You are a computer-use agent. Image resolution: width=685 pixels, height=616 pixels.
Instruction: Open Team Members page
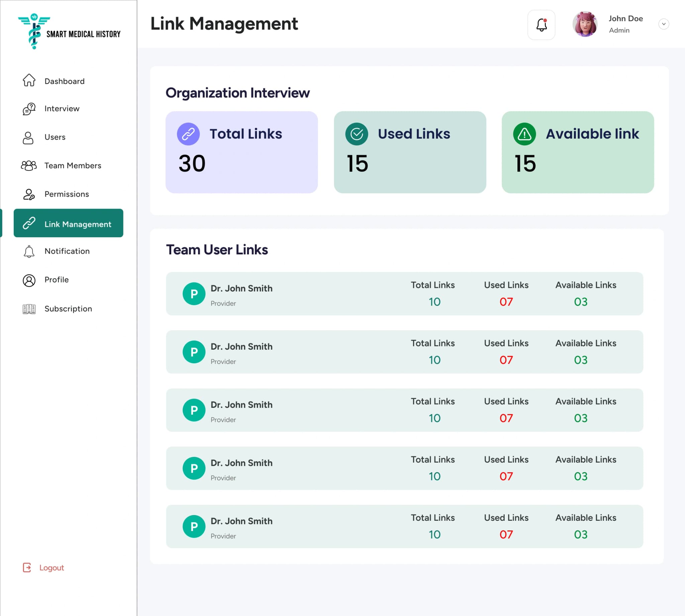(73, 165)
